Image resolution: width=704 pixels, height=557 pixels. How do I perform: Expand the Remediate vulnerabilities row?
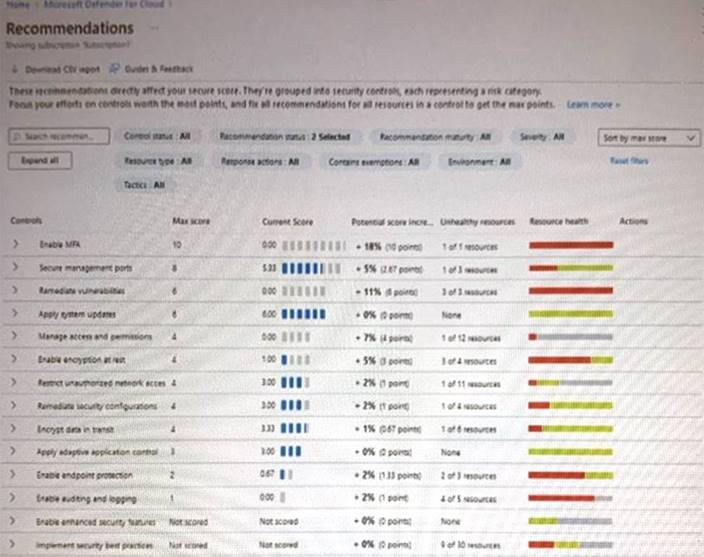tap(15, 291)
